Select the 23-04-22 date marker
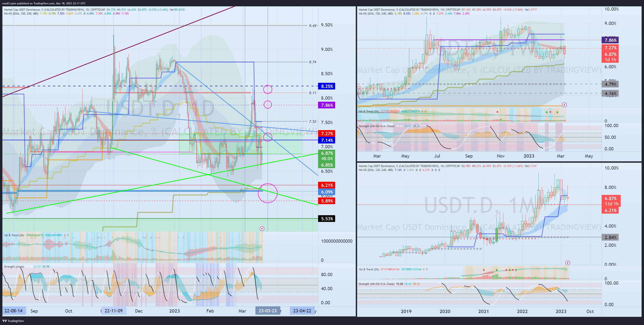This screenshot has width=644, height=325. (x=302, y=311)
